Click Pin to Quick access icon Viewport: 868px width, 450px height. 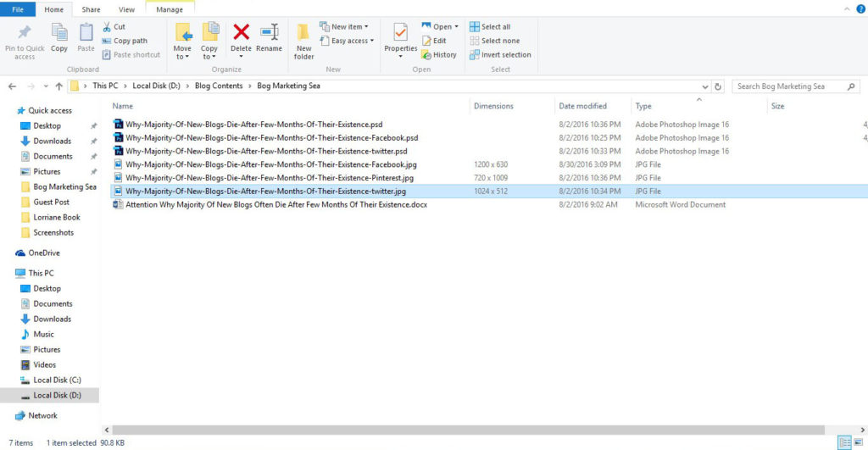(x=25, y=32)
